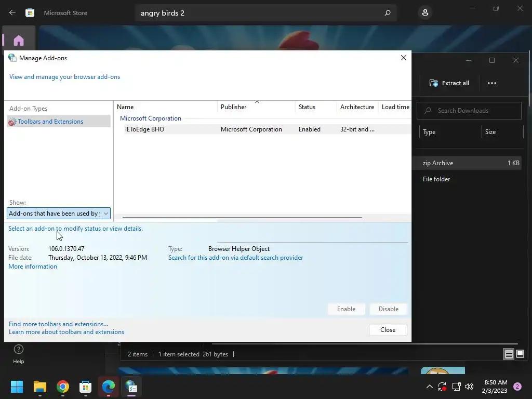The height and width of the screenshot is (399, 532).
Task: Open File Explorer from the taskbar
Action: (39, 387)
